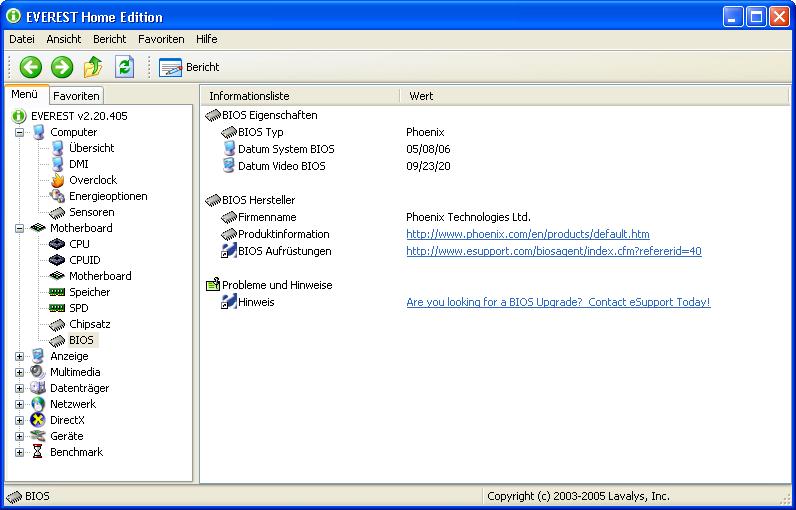The image size is (796, 510).
Task: Expand the DirectX tree node
Action: [x=19, y=421]
